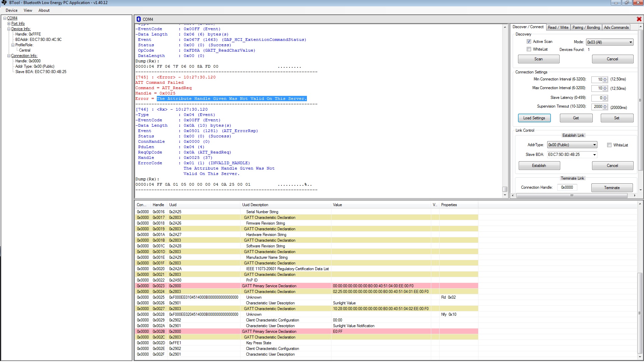
Task: Select the 'Manufacturer Name String' row
Action: click(x=306, y=257)
